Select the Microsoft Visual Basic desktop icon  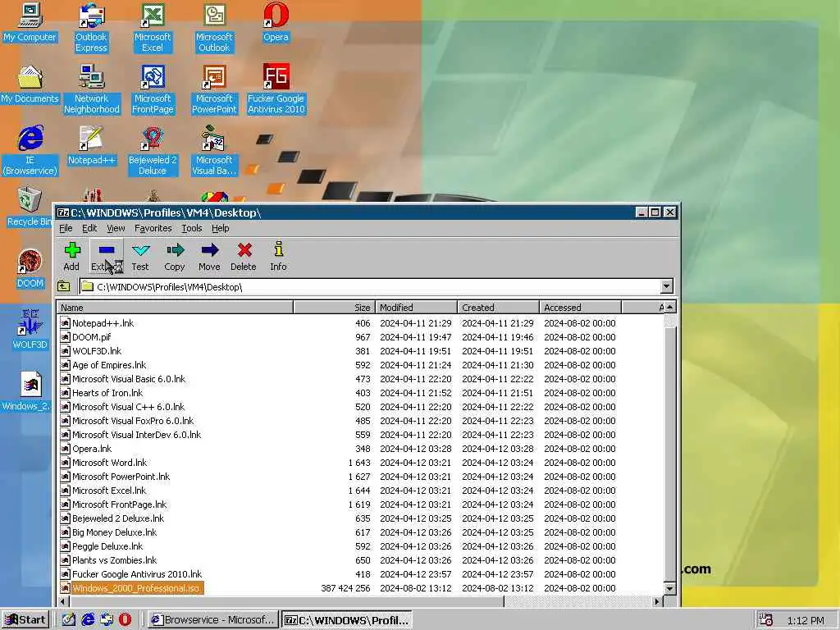(x=214, y=151)
